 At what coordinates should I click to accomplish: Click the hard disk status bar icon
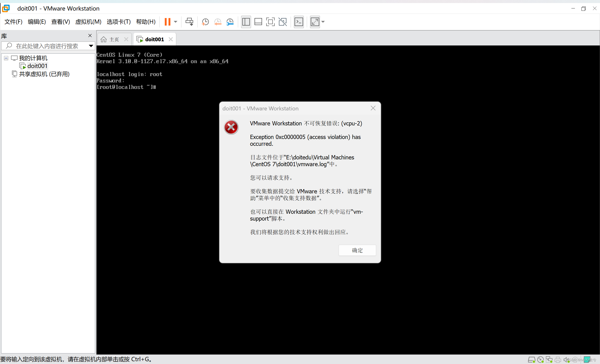point(531,359)
